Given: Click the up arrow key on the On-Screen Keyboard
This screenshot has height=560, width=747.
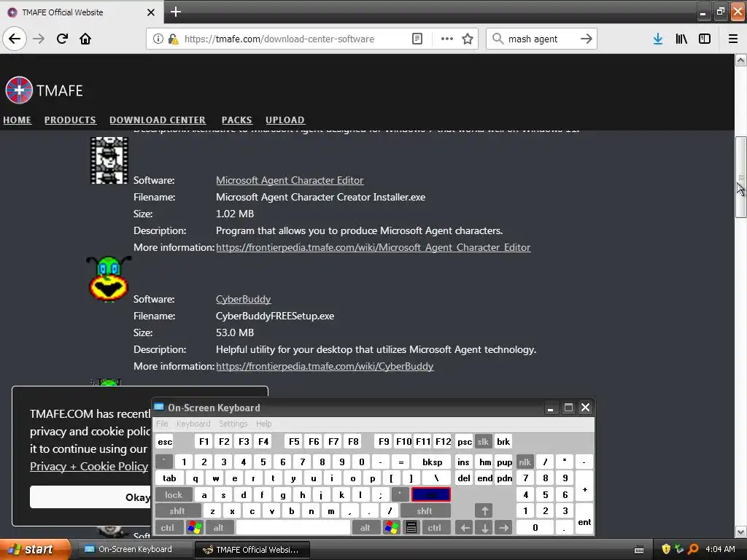Looking at the screenshot, I should [484, 511].
